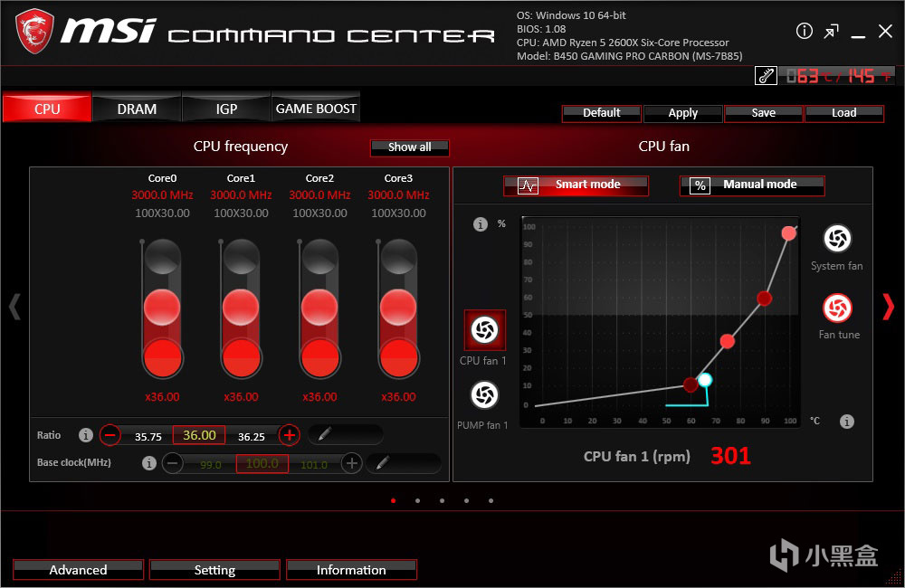Click the Default button
This screenshot has height=588, width=905.
coord(602,113)
